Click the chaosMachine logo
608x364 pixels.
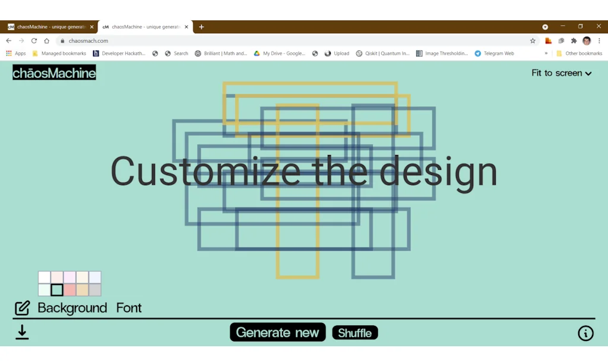pos(54,73)
